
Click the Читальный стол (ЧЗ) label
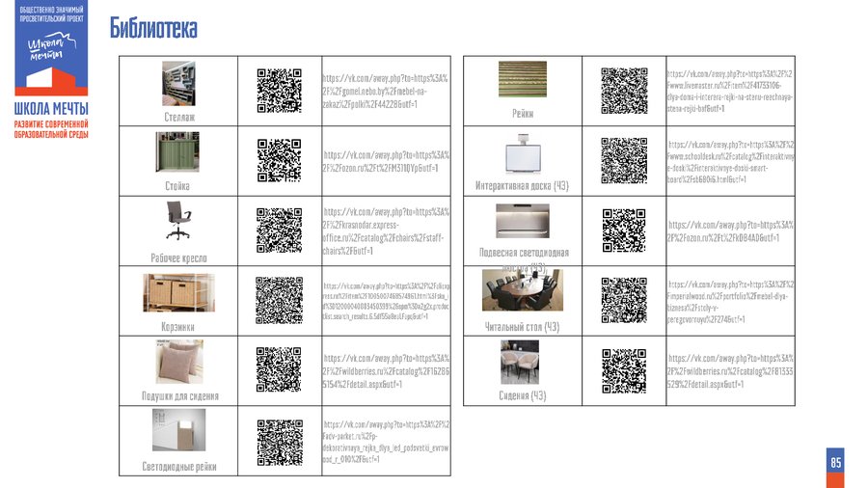522,327
